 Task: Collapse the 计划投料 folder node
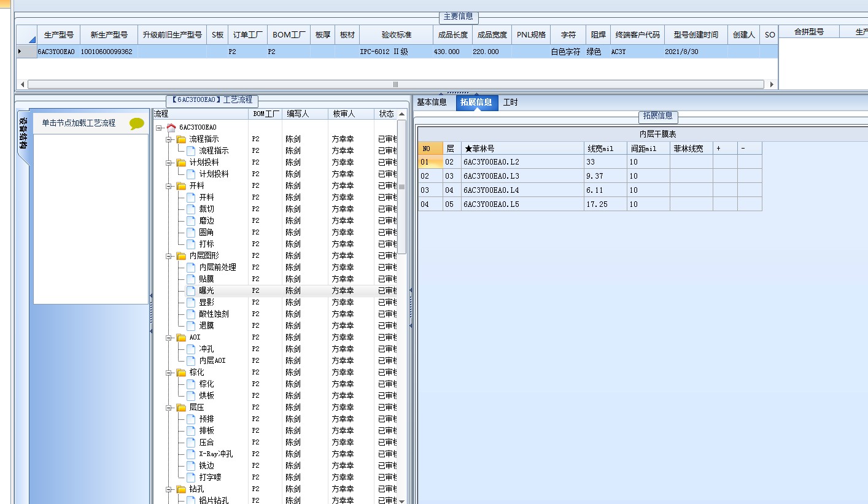[169, 163]
